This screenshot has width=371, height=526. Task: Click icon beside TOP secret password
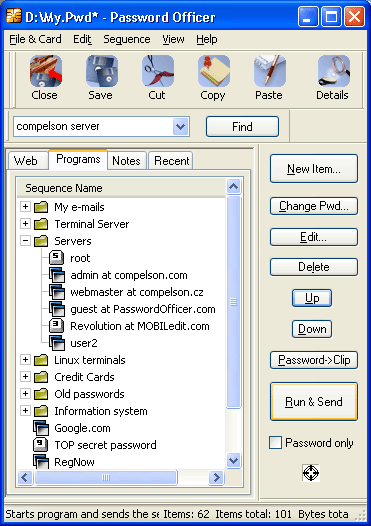(x=41, y=445)
